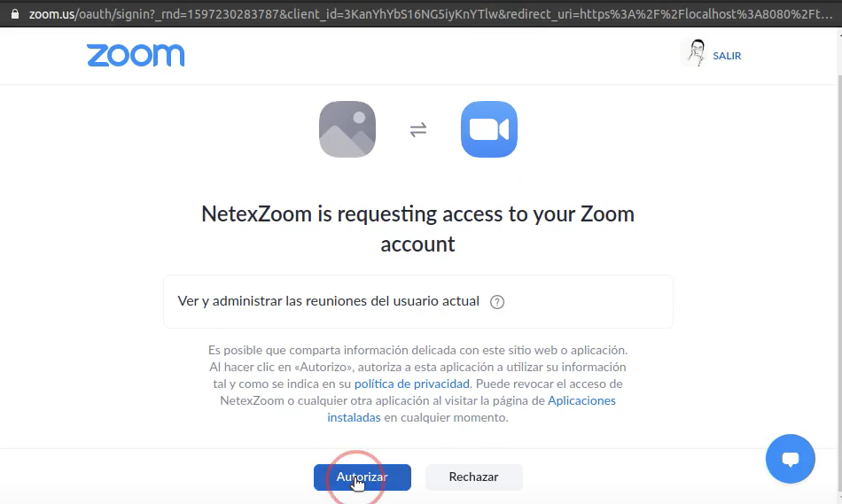Click the exchange arrows icon between apps
The width and height of the screenshot is (842, 504).
pyautogui.click(x=418, y=130)
